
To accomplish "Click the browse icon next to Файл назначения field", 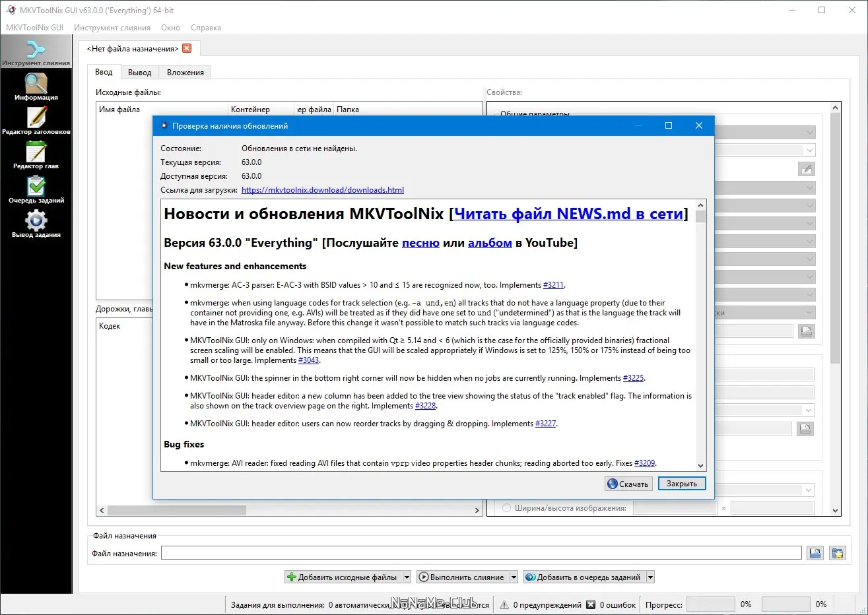I will point(815,553).
